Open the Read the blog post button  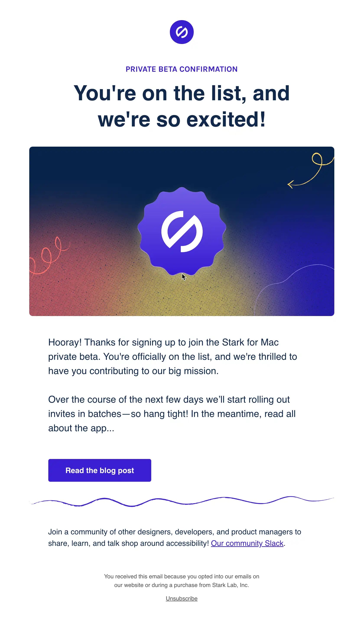[x=100, y=470]
